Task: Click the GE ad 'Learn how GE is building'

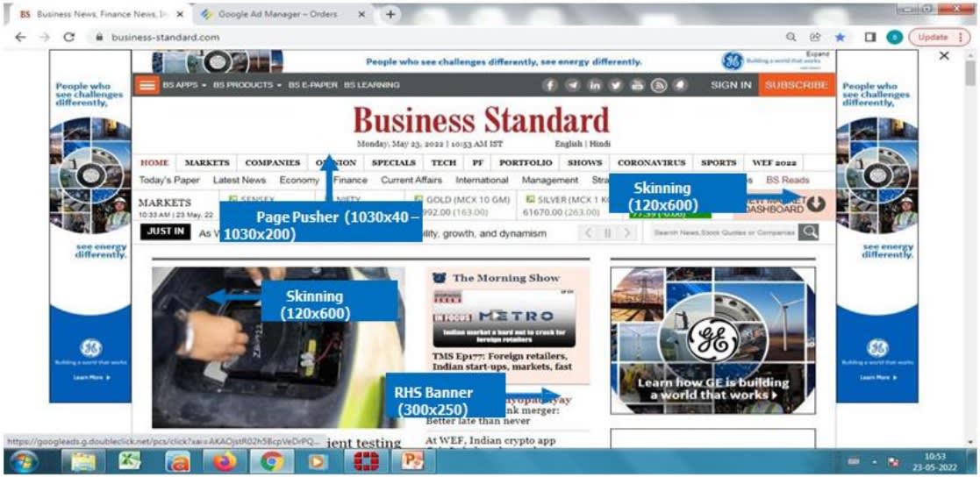Action: (712, 341)
